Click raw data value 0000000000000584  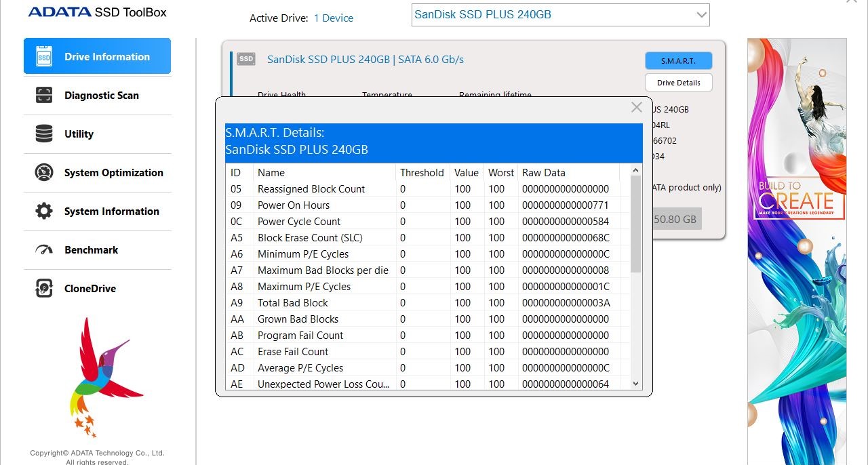(566, 222)
